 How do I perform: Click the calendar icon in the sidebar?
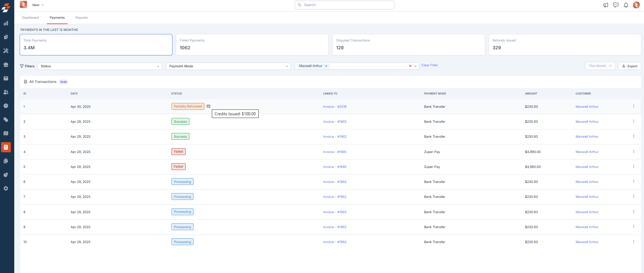(6, 78)
